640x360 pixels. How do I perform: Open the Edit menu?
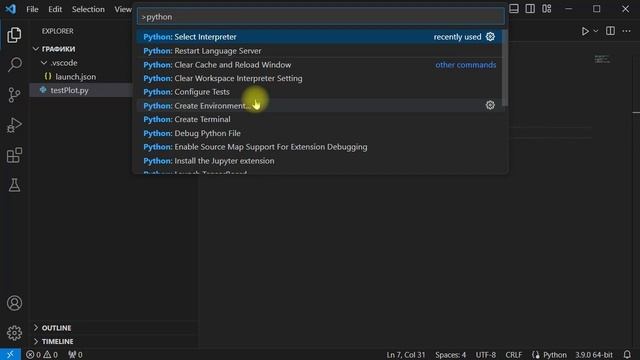[x=55, y=9]
